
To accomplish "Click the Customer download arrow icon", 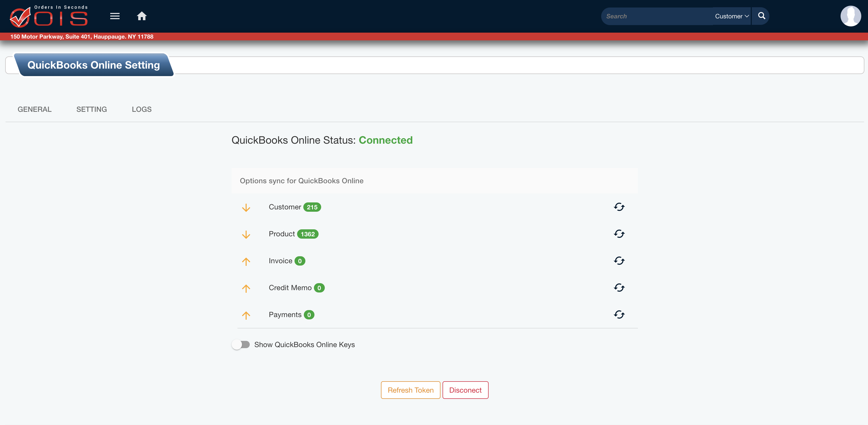I will pyautogui.click(x=246, y=208).
